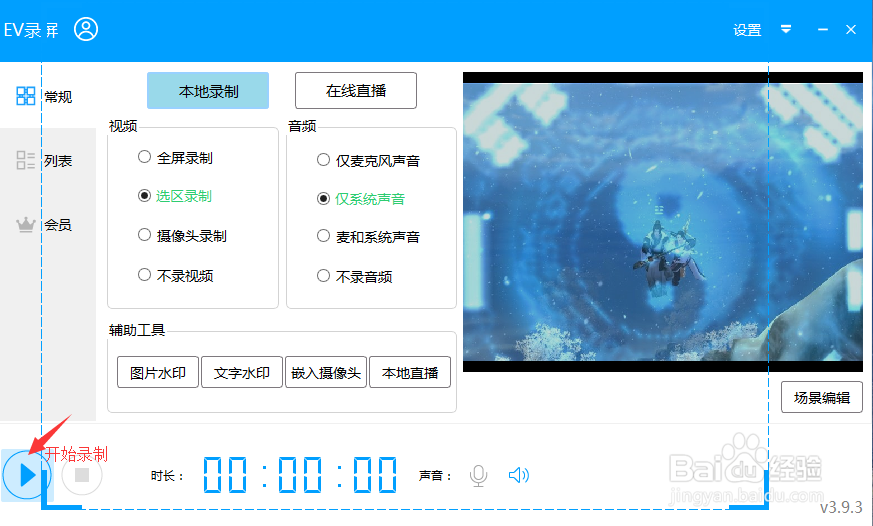Select 选区录制 radio option
The width and height of the screenshot is (873, 526).
coord(175,196)
